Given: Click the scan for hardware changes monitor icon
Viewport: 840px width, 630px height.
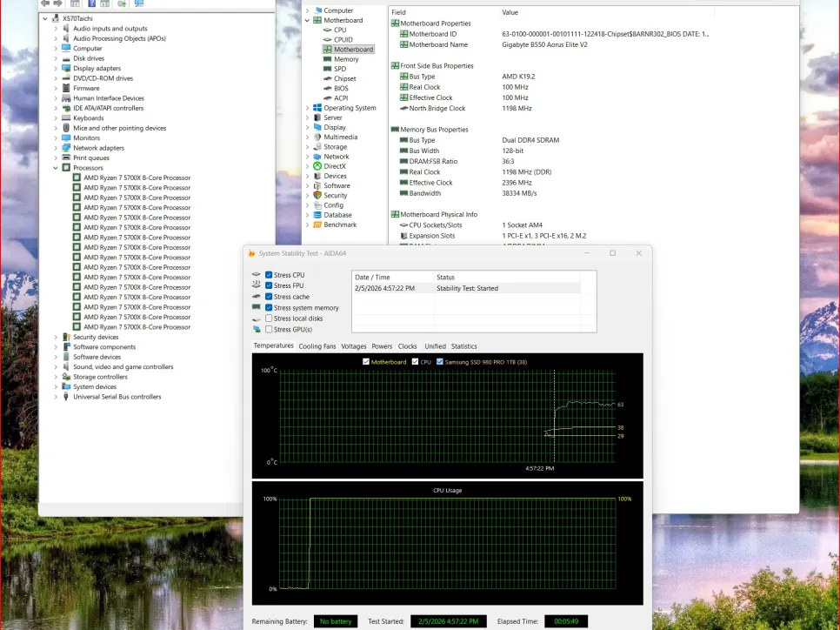Looking at the screenshot, I should click(137, 3).
